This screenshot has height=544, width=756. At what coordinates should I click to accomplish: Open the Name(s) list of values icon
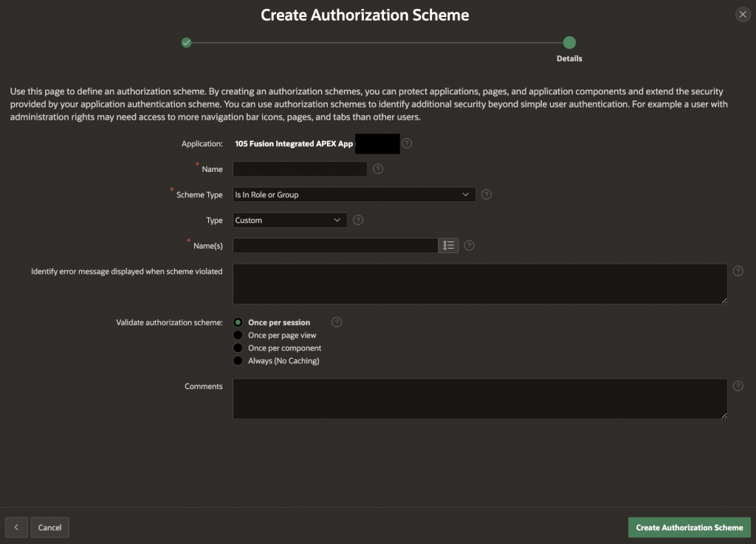click(x=448, y=245)
